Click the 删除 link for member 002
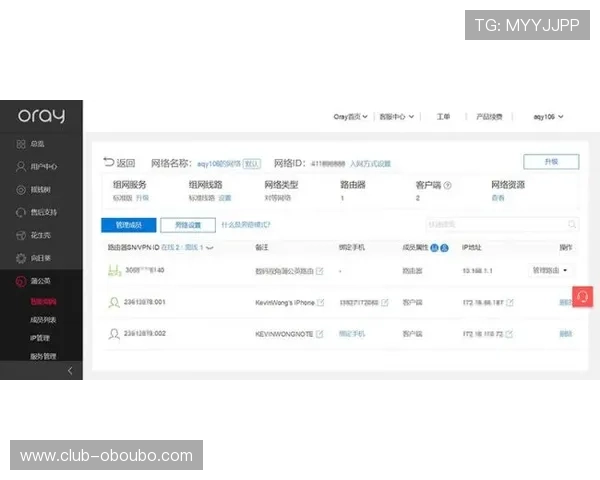 (x=566, y=333)
